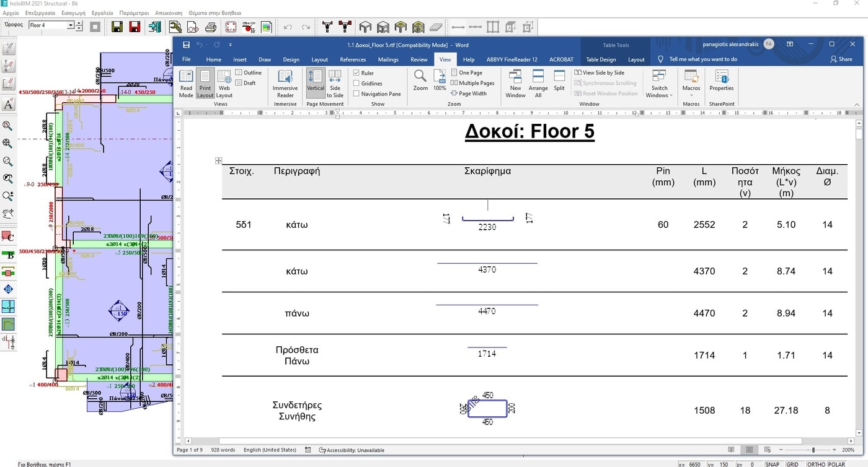868x467 pixels.
Task: Click the 100% zoom icon in Word ribbon
Action: pyautogui.click(x=440, y=81)
